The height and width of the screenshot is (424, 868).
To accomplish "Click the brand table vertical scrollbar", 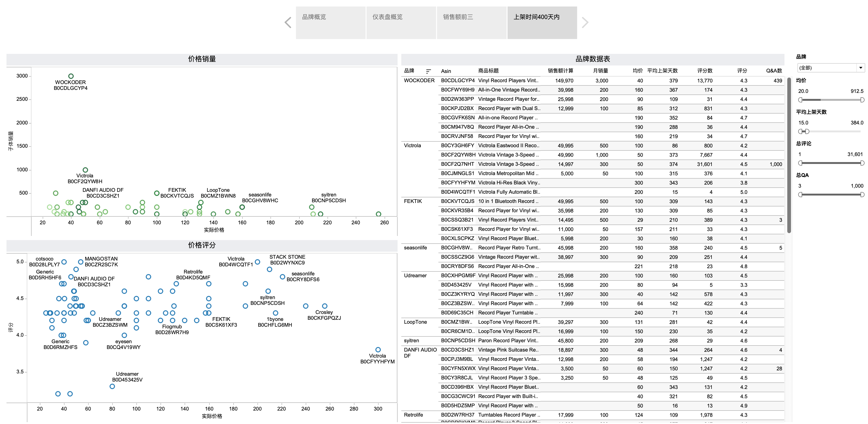I will coord(789,155).
